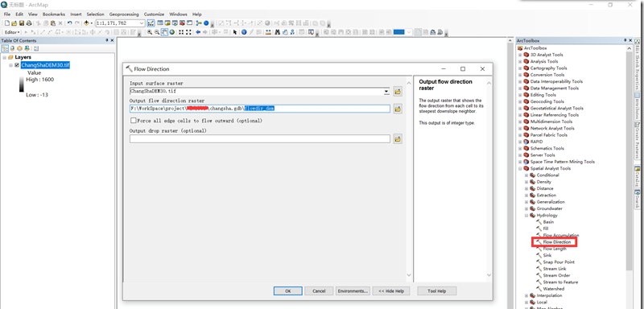Toggle ChangShaDEM30.tif layer visibility

tap(17, 65)
